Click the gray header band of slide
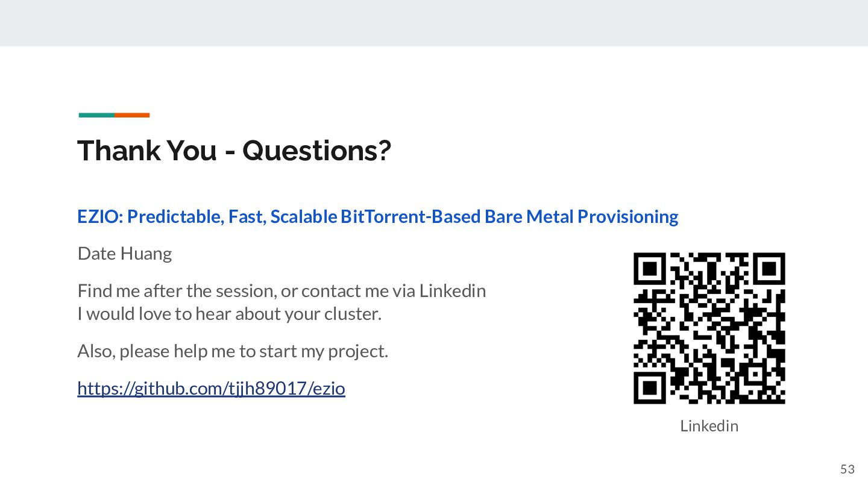Viewport: 868px width, 488px height. click(434, 23)
